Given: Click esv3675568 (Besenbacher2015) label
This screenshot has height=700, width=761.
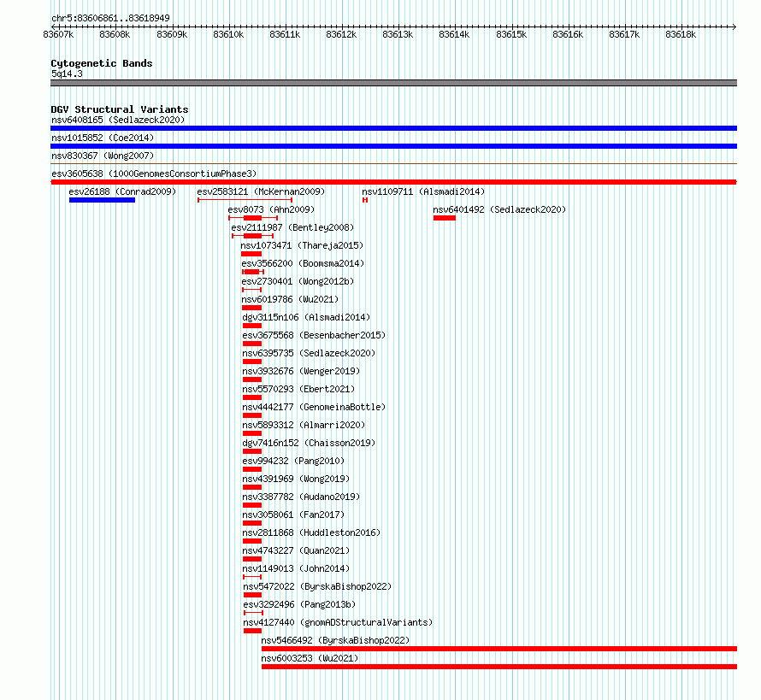Looking at the screenshot, I should 314,335.
